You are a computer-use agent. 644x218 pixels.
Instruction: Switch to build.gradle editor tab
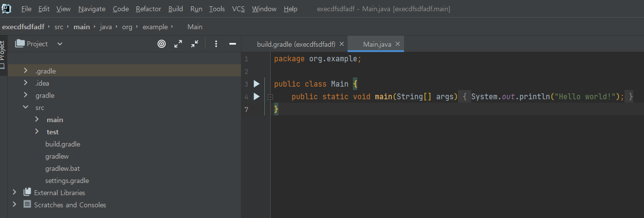pos(296,44)
